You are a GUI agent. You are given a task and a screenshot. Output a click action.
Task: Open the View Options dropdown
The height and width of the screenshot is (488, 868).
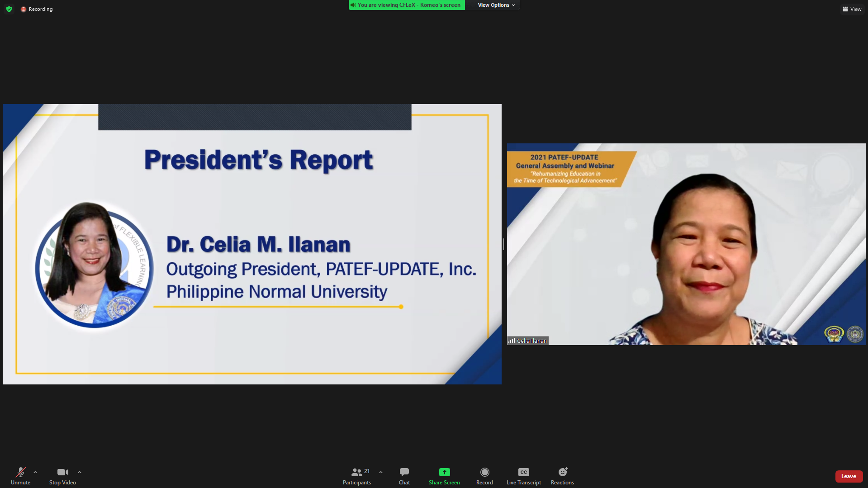click(496, 5)
